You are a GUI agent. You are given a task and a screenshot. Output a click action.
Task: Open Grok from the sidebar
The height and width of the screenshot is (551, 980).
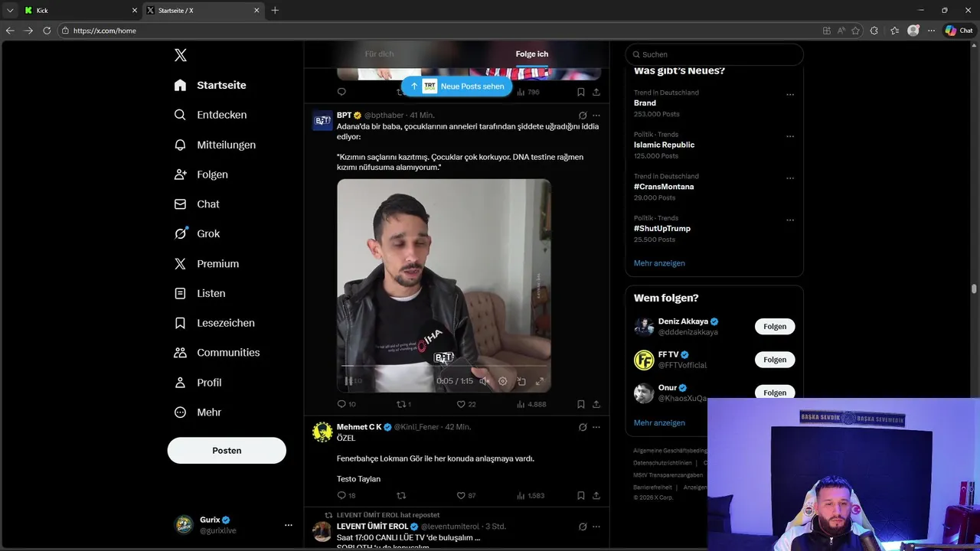[x=197, y=234]
